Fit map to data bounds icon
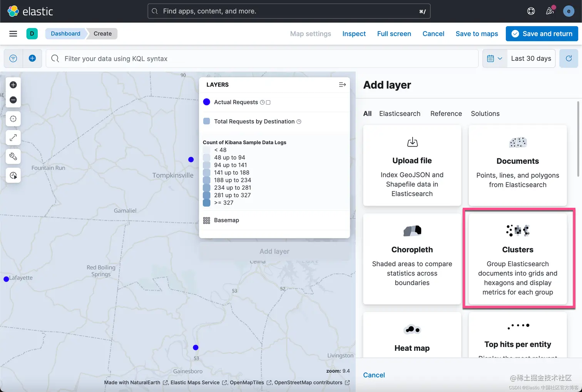 tap(13, 137)
